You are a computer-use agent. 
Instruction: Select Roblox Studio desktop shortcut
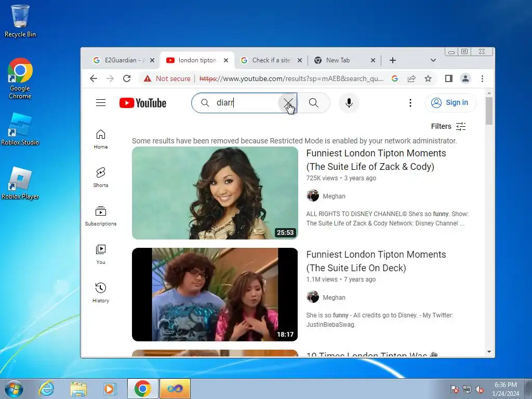tap(20, 129)
